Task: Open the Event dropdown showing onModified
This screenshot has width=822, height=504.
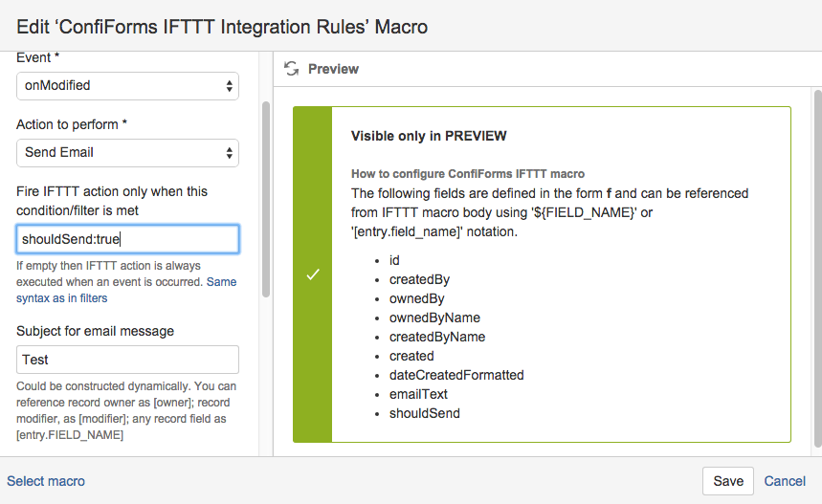Action: [127, 86]
